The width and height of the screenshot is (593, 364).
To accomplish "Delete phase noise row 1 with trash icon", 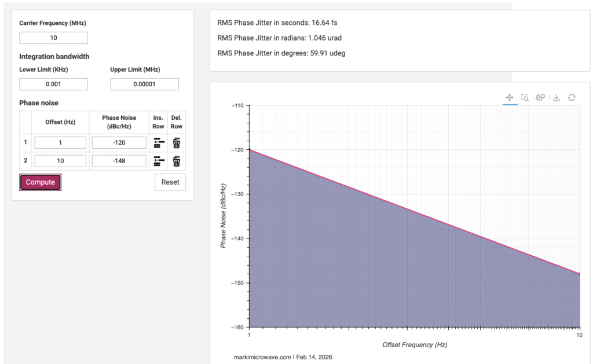I will pos(177,143).
